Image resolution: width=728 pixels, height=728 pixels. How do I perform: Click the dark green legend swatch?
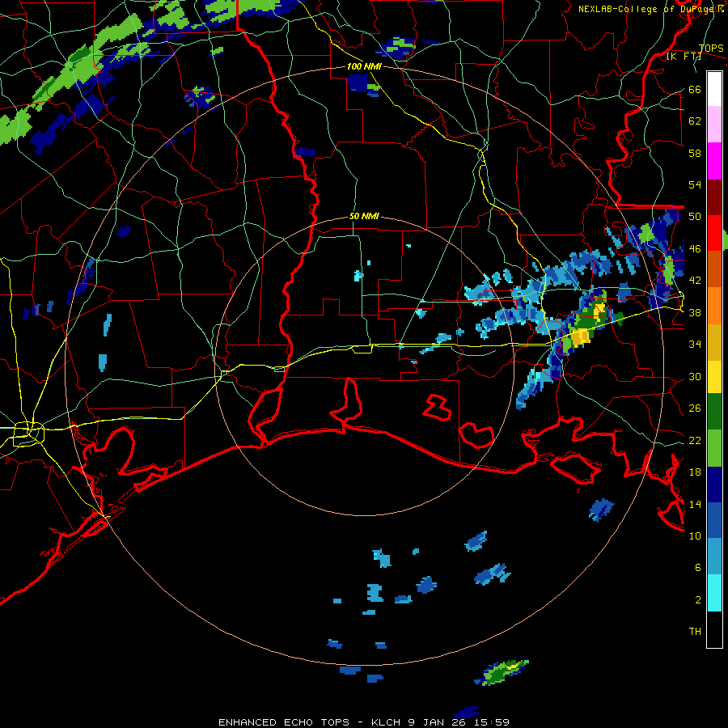coord(714,412)
